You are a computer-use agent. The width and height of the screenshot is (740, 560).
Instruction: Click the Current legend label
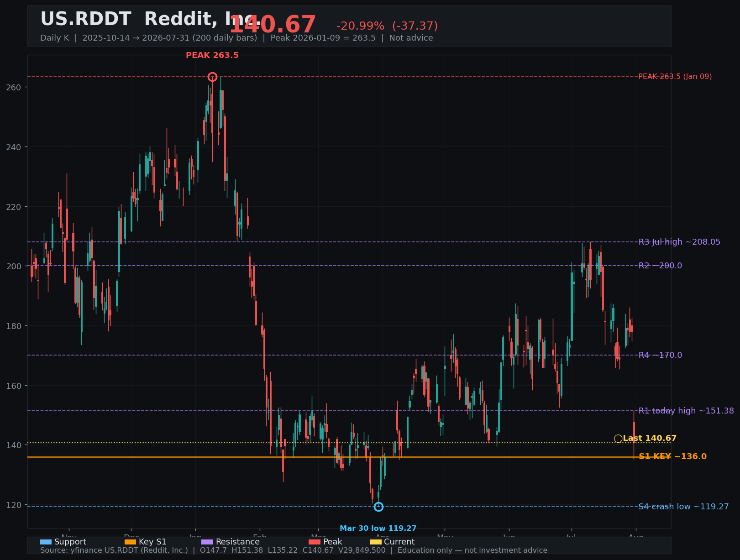pyautogui.click(x=399, y=542)
